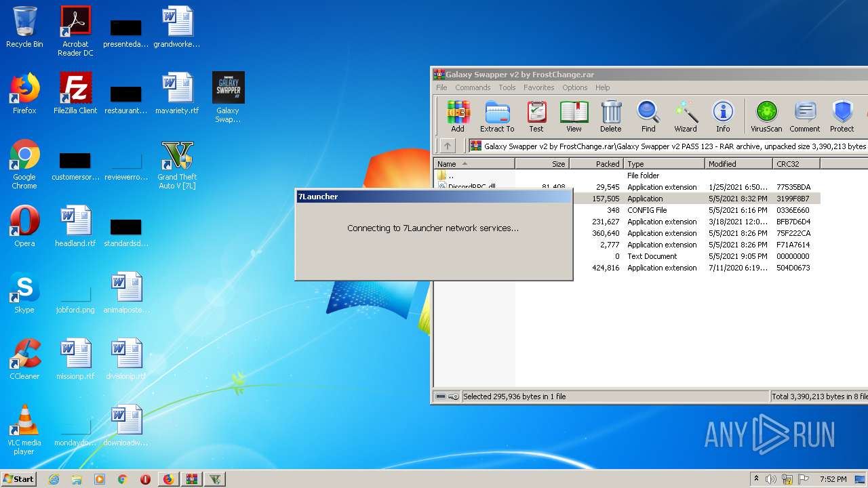Image resolution: width=868 pixels, height=488 pixels.
Task: Select the missionp.rtf document icon
Action: coord(75,359)
